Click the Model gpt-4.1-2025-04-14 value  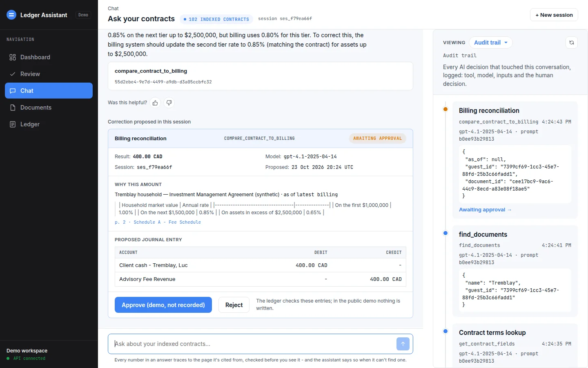310,157
